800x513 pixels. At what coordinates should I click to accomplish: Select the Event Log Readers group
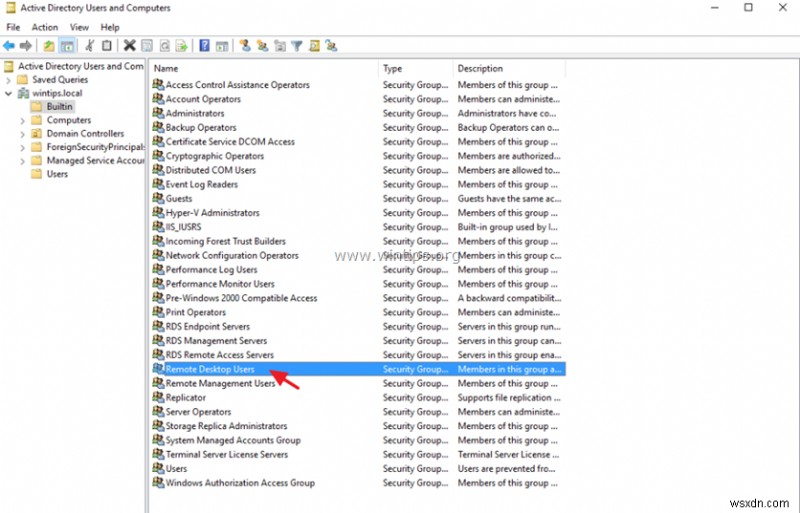click(x=202, y=184)
